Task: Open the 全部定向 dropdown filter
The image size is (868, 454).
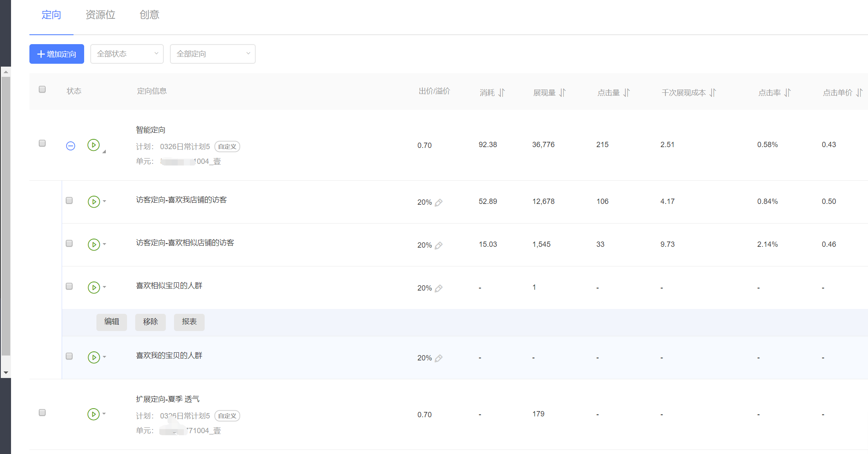Action: pyautogui.click(x=213, y=54)
